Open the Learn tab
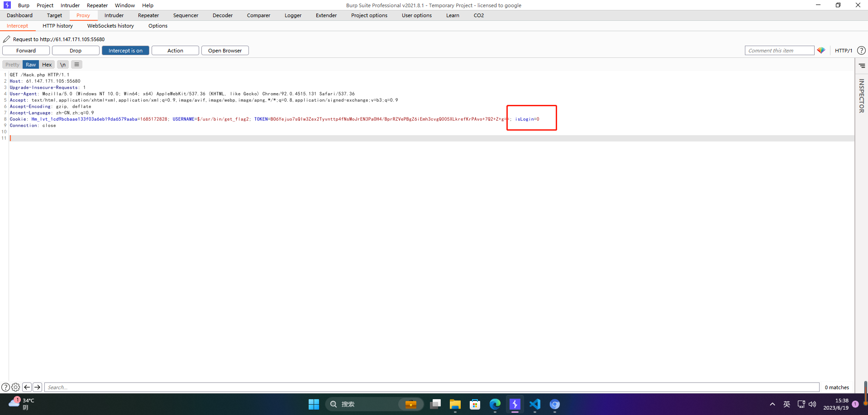 pyautogui.click(x=453, y=15)
